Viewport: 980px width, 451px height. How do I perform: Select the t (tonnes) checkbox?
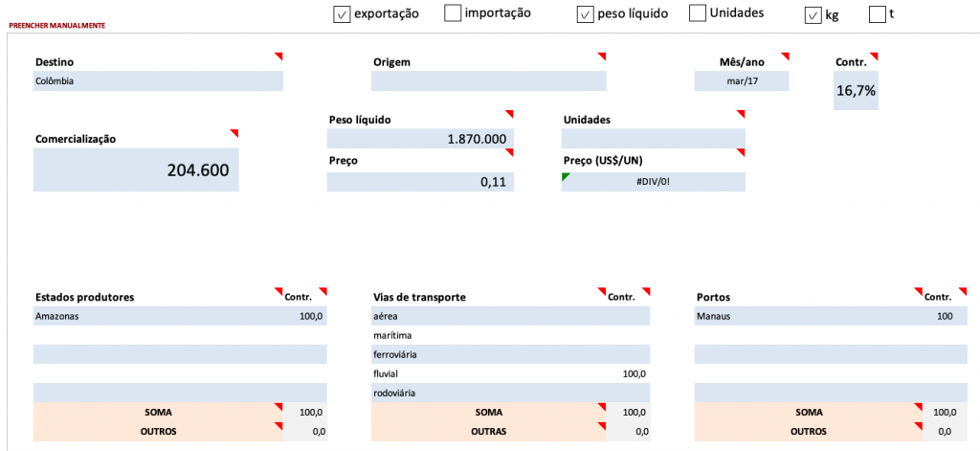point(878,14)
